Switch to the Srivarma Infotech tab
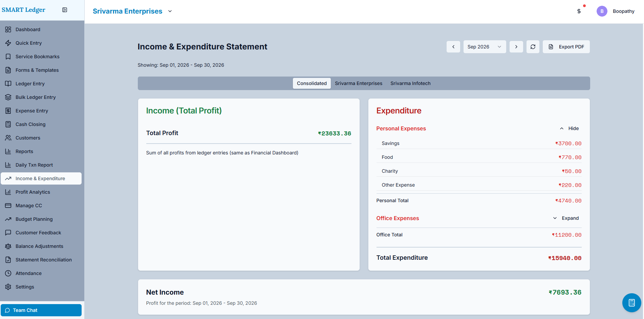644x319 pixels. (x=410, y=83)
